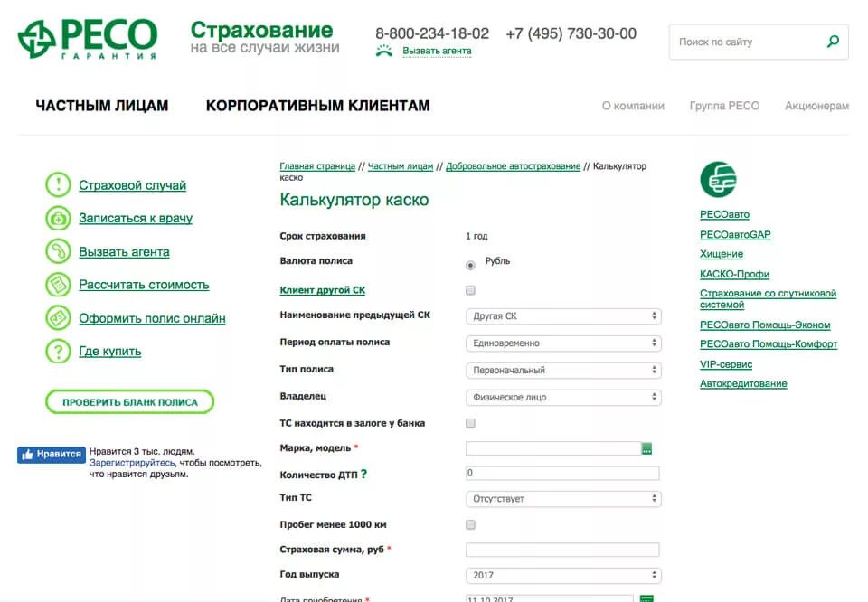Open the Год выпуска dropdown showing 2017
The width and height of the screenshot is (868, 602).
563,576
